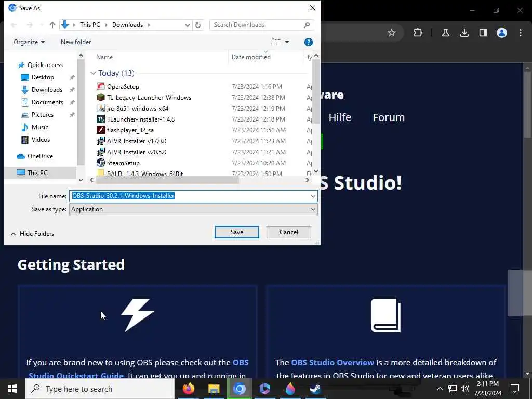
Task: Select OneDrive in the navigation pane
Action: tap(40, 156)
